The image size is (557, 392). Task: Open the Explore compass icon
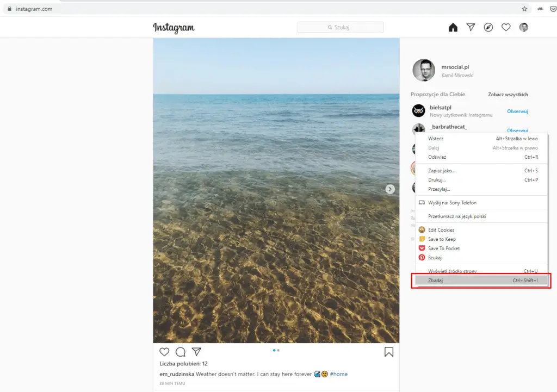point(488,27)
